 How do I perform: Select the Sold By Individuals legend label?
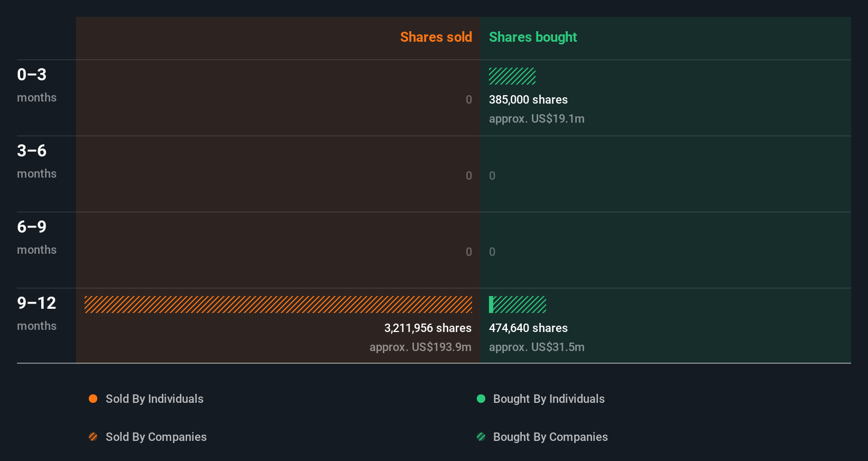click(x=154, y=399)
